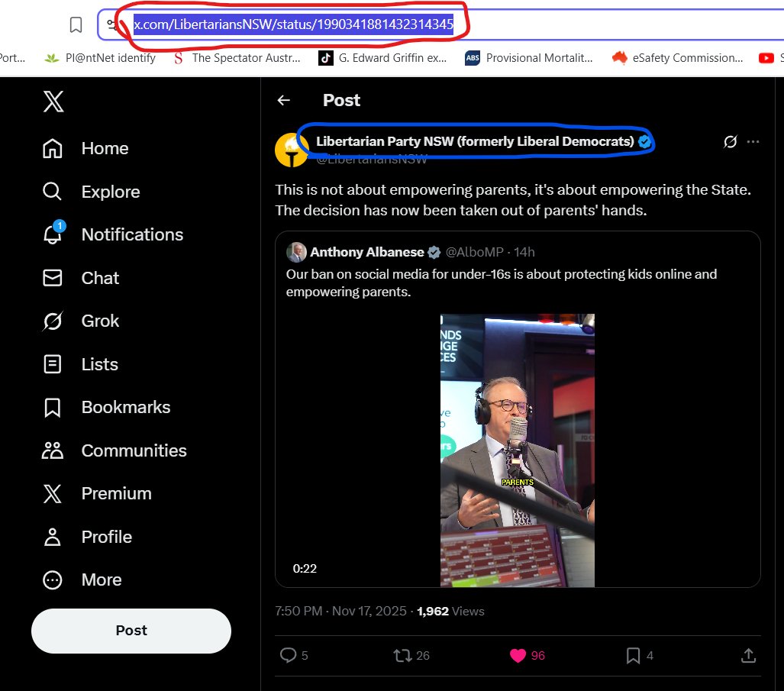Screen dimensions: 784x691
Task: Click the bookmark icon left of address bar
Action: point(76,24)
